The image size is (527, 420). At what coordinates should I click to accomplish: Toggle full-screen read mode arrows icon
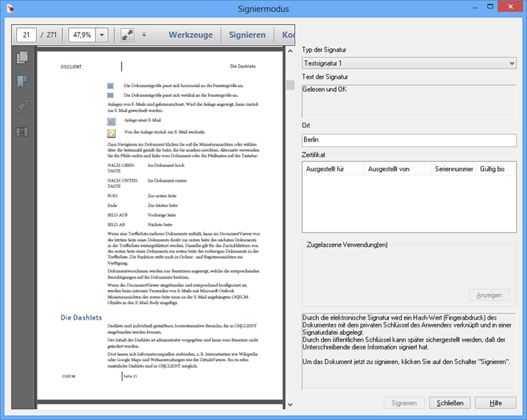coord(127,35)
